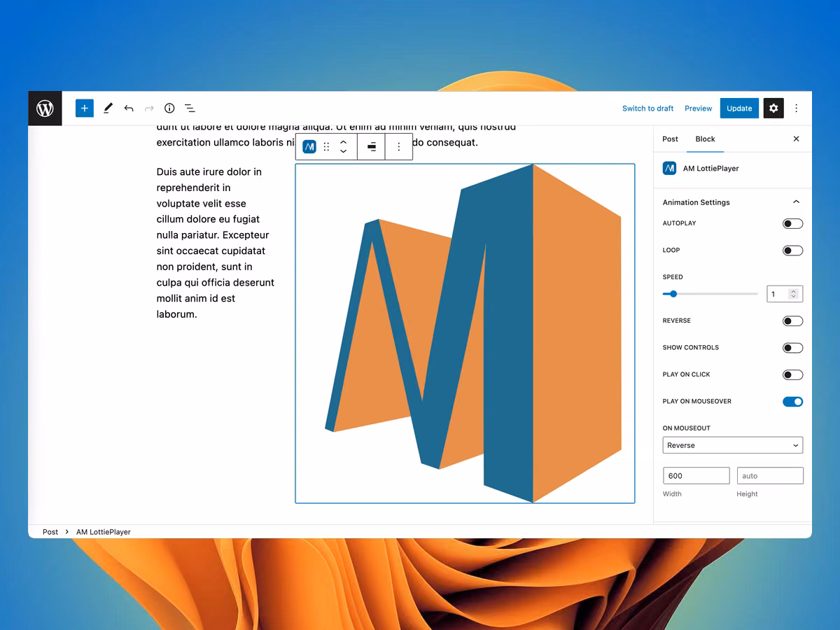Enable the Loop toggle
The width and height of the screenshot is (840, 630).
pos(792,251)
